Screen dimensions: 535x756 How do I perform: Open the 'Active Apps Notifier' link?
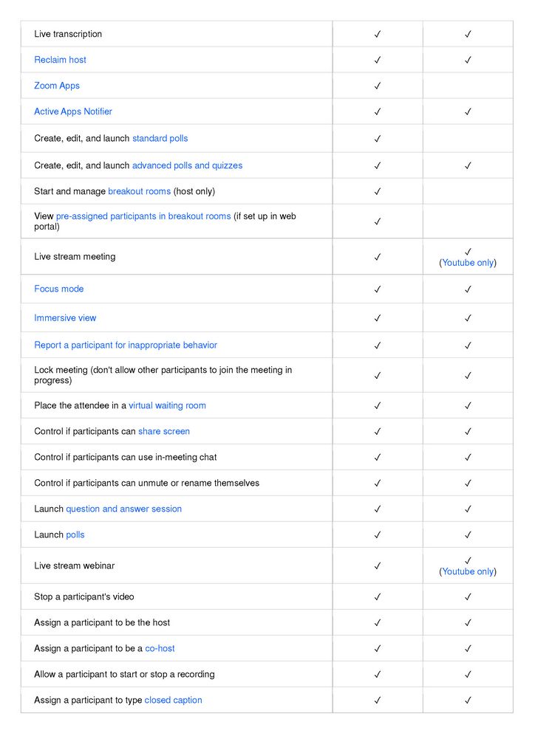click(73, 111)
